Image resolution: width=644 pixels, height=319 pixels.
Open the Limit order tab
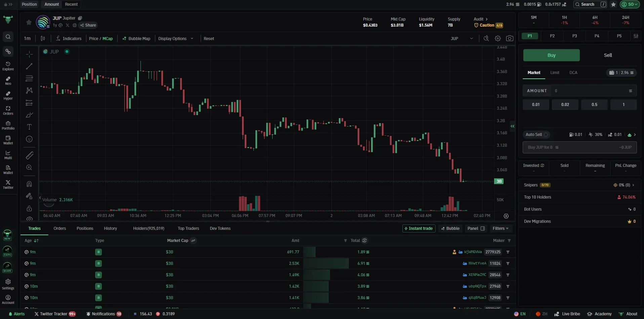[x=555, y=72]
